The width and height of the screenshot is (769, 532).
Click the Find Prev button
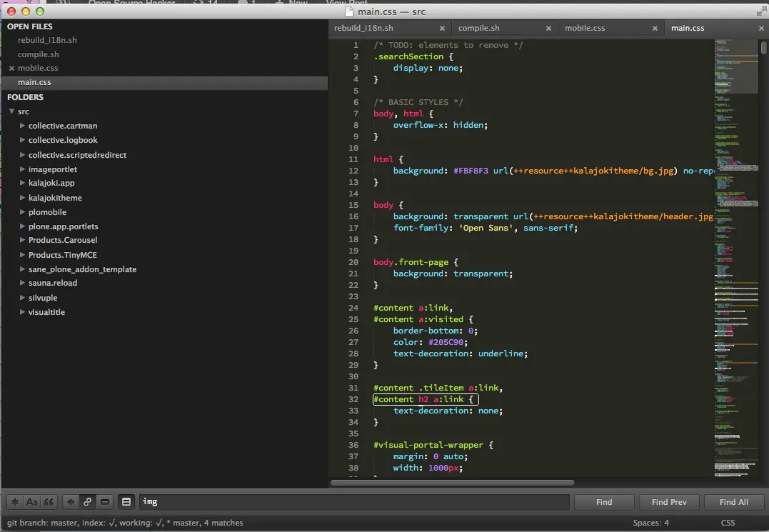(669, 501)
